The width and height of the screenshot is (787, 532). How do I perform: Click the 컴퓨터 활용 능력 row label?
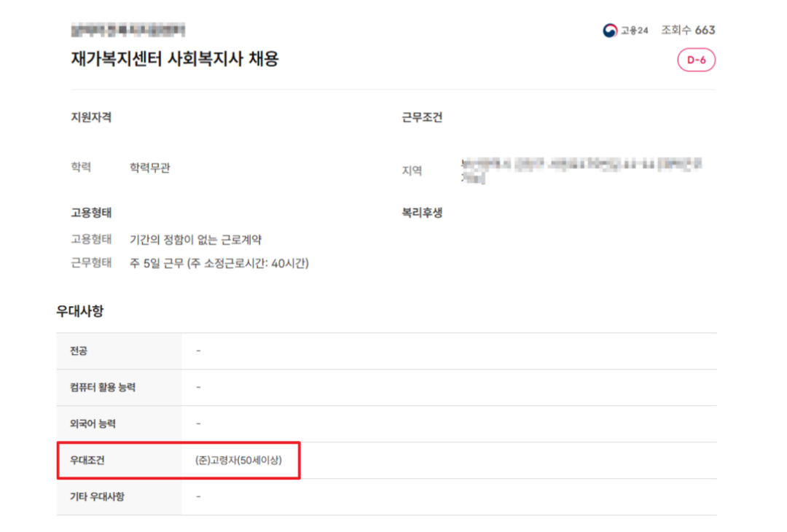(98, 388)
